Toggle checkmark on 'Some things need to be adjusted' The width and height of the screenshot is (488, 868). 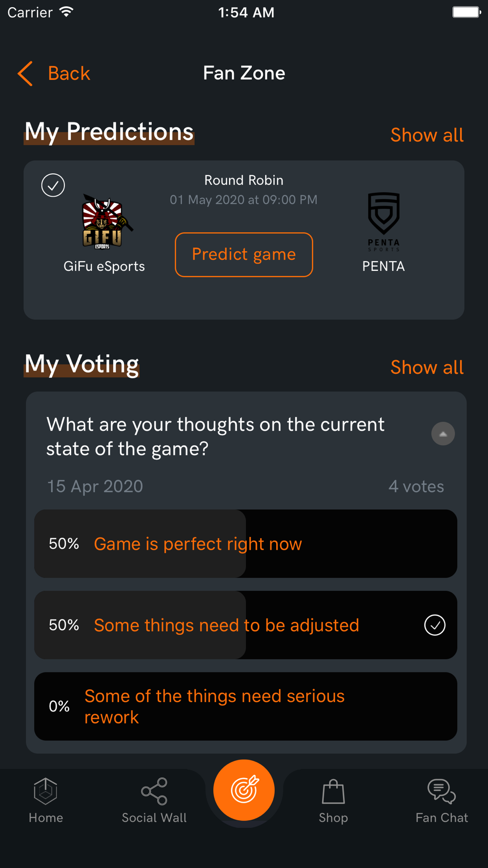[x=435, y=625]
